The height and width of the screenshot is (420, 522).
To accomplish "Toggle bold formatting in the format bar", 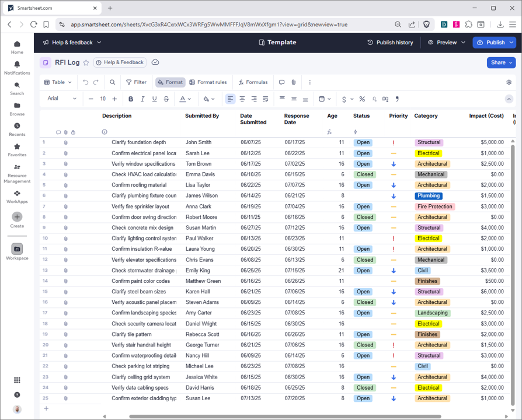I will coord(131,99).
